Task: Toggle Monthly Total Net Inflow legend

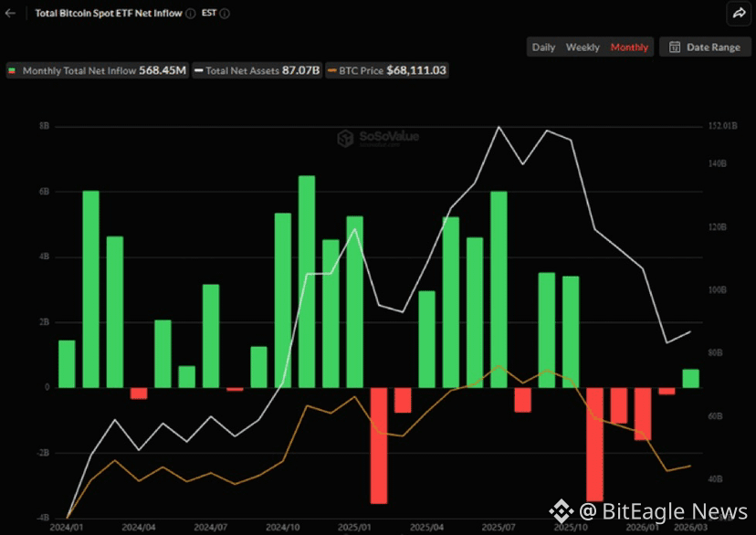Action: tap(98, 70)
